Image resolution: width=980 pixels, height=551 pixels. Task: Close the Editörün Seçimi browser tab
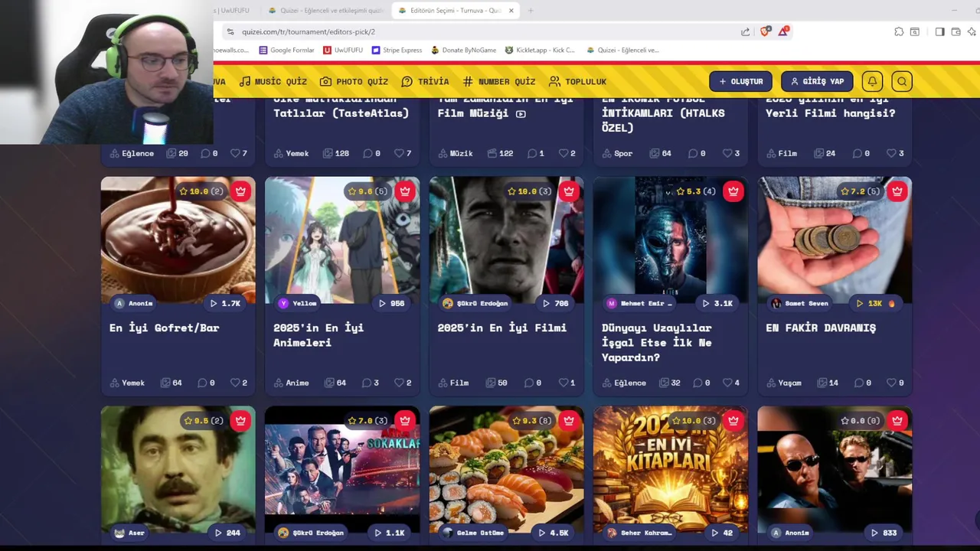(x=511, y=11)
